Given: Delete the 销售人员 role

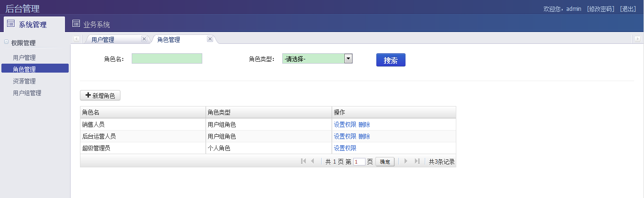Looking at the screenshot, I should (365, 124).
